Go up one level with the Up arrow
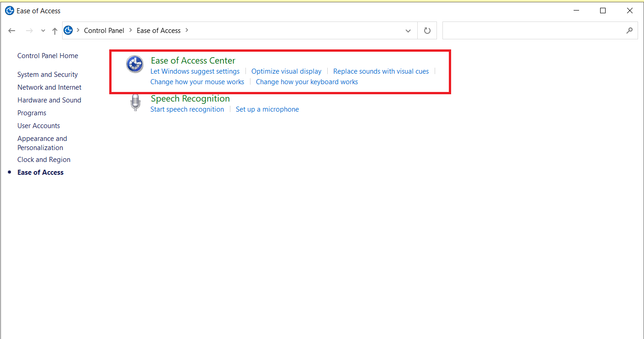 55,31
